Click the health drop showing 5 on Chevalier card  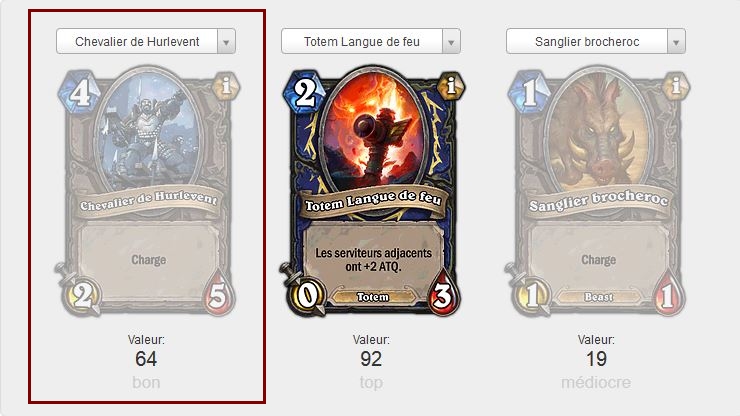(218, 294)
